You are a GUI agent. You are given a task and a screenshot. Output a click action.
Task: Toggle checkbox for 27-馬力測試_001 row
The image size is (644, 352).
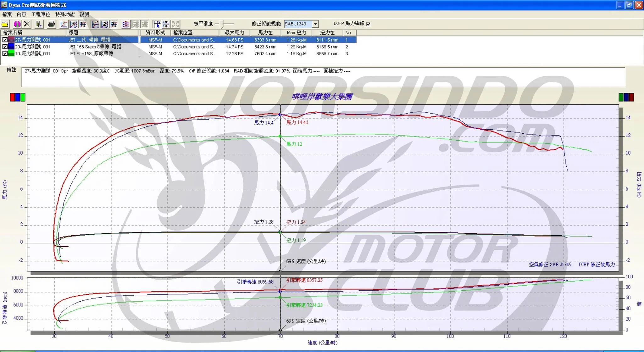pyautogui.click(x=5, y=40)
